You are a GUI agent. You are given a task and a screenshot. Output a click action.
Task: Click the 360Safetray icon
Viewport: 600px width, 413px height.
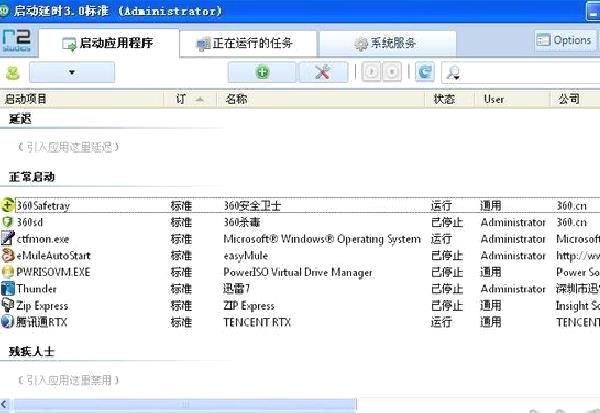8,205
